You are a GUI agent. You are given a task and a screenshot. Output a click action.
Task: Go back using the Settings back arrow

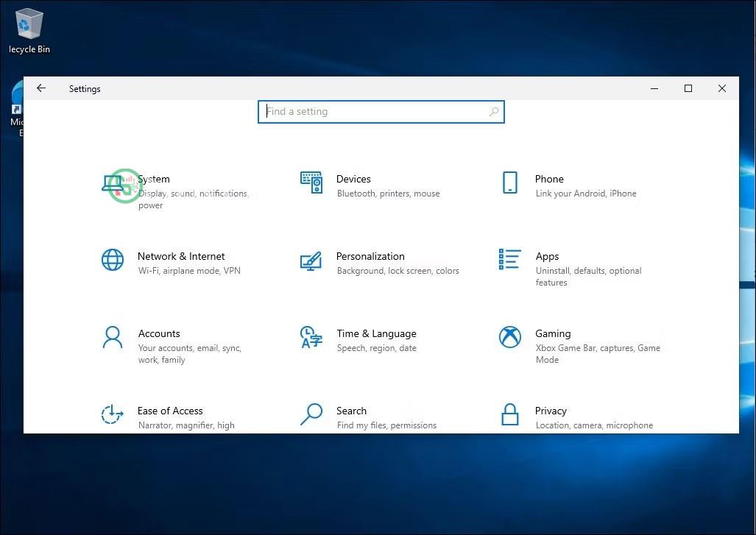click(x=41, y=88)
